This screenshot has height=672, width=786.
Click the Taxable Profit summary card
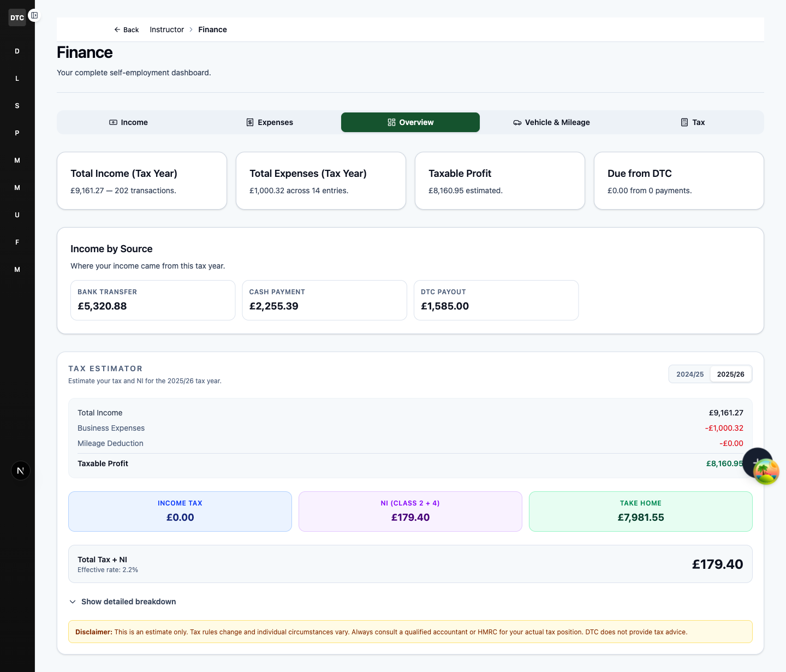coord(500,181)
